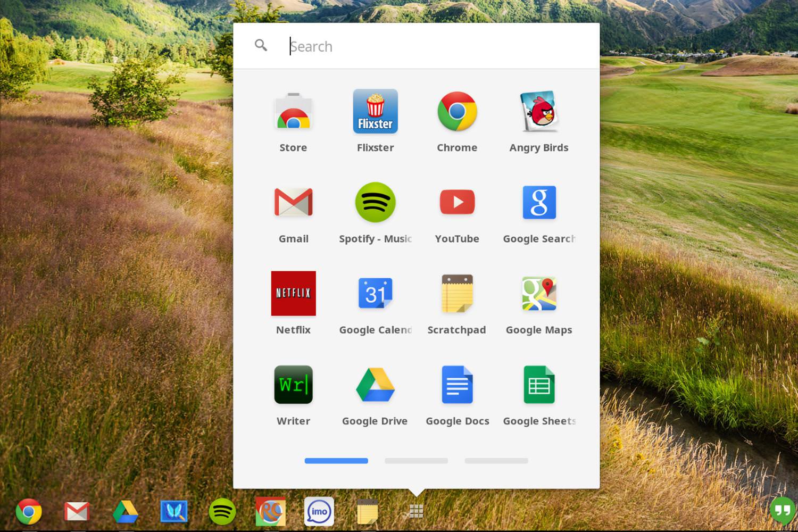Open Google Drive from the launcher
798x532 pixels.
[375, 384]
